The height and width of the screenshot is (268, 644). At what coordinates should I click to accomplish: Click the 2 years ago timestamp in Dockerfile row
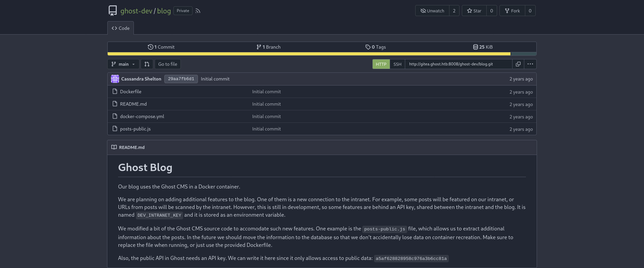click(x=521, y=92)
